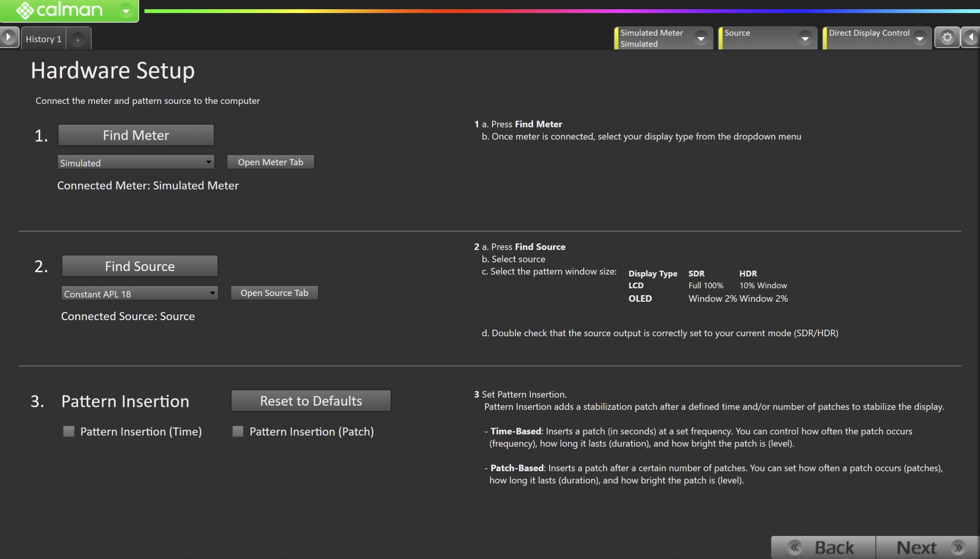Collapse the right side panel arrow
The width and height of the screenshot is (980, 559).
pyautogui.click(x=971, y=38)
